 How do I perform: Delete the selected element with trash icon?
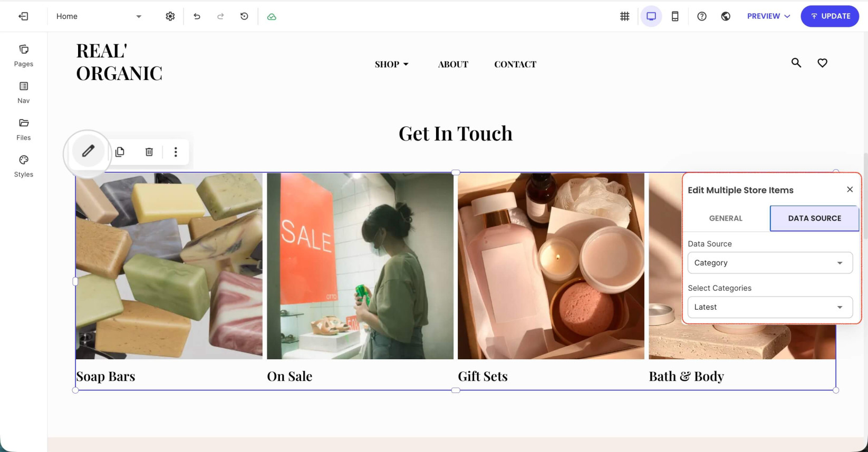tap(149, 152)
